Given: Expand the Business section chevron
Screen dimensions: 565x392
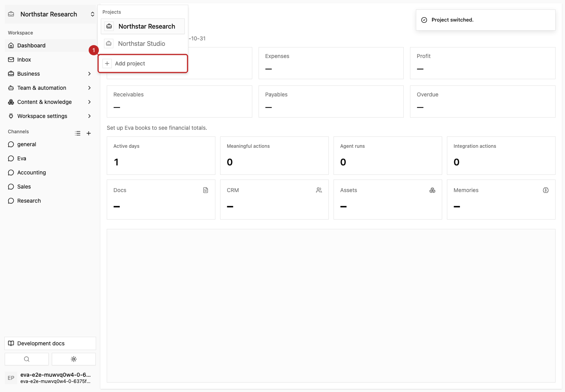Looking at the screenshot, I should pyautogui.click(x=89, y=74).
